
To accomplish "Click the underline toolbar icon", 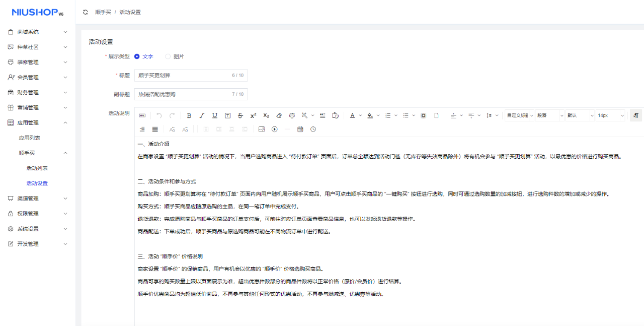I will point(215,115).
